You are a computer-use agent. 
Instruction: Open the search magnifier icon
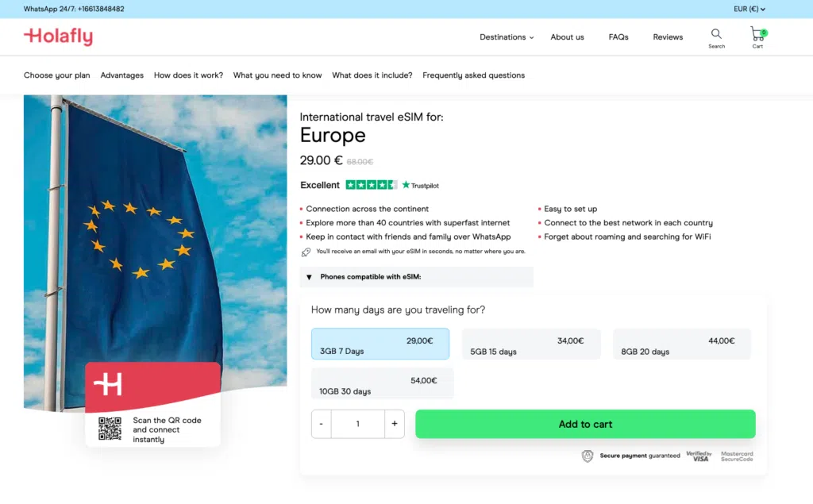coord(716,34)
